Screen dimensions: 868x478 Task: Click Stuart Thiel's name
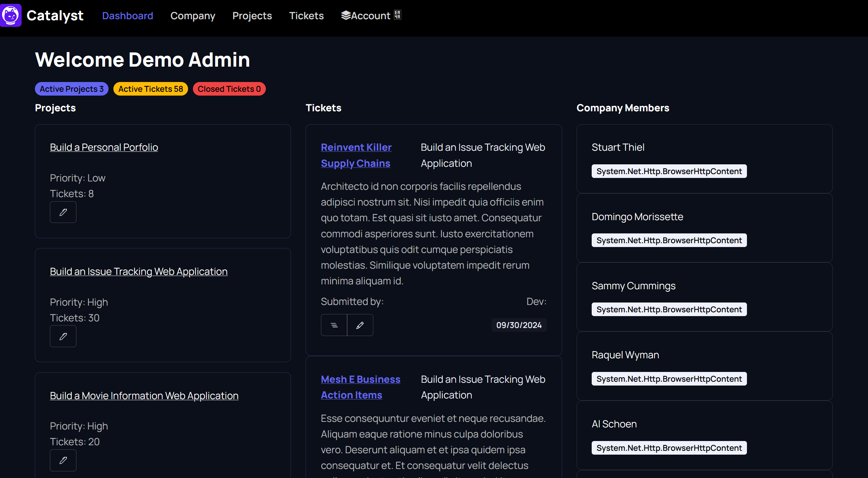(618, 147)
